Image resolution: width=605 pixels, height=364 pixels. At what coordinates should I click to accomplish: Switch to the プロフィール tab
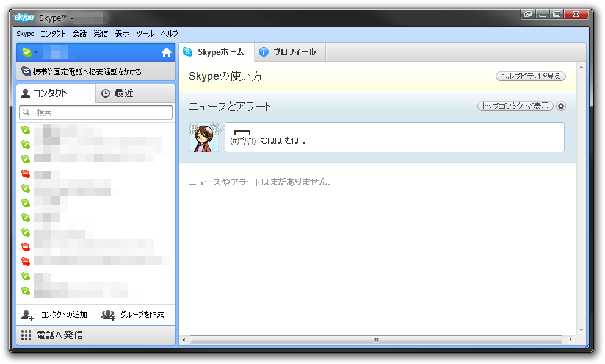coord(290,52)
